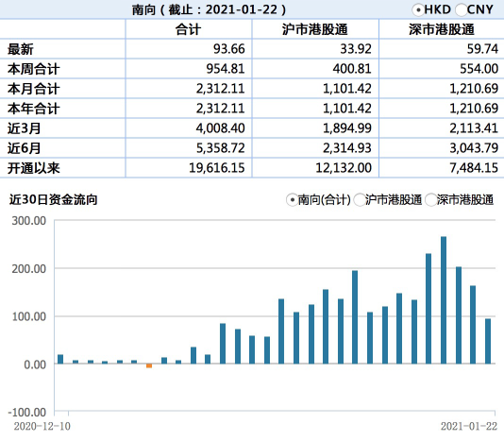Click the 最新 row label

click(x=21, y=49)
